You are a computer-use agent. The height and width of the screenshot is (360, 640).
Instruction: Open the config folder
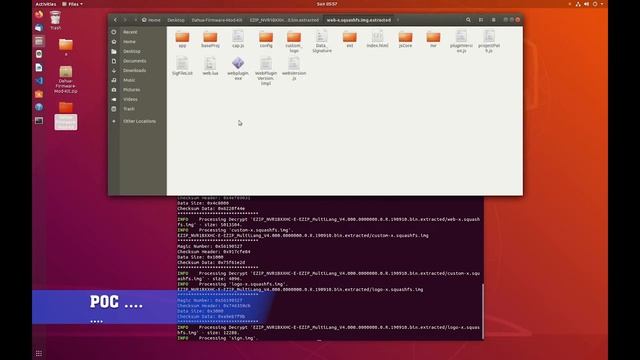(x=266, y=39)
